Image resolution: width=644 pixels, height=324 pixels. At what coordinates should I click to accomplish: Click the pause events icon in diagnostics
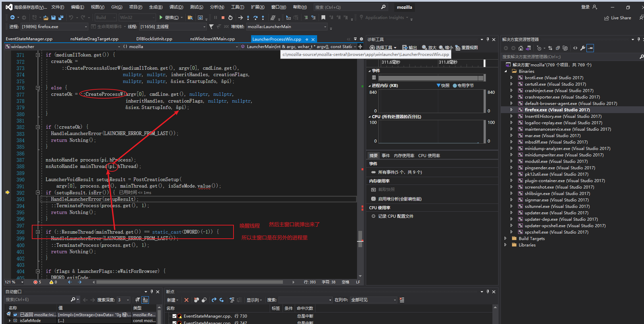374,78
